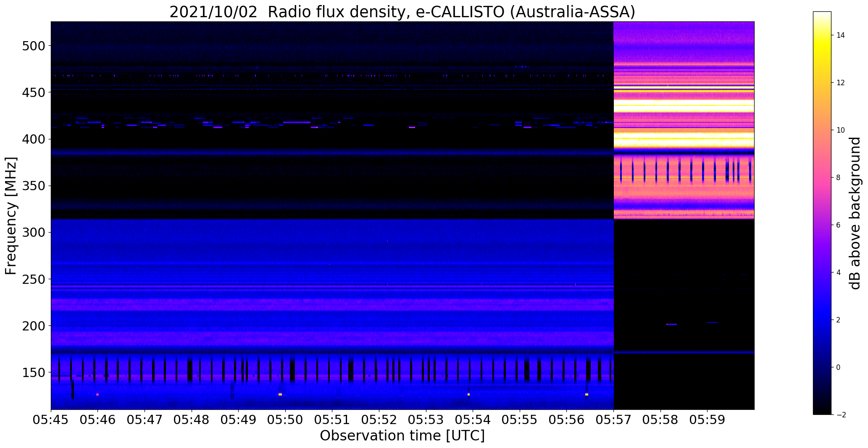Click the colorbar tick label 2
The width and height of the screenshot is (868, 448).
(839, 320)
